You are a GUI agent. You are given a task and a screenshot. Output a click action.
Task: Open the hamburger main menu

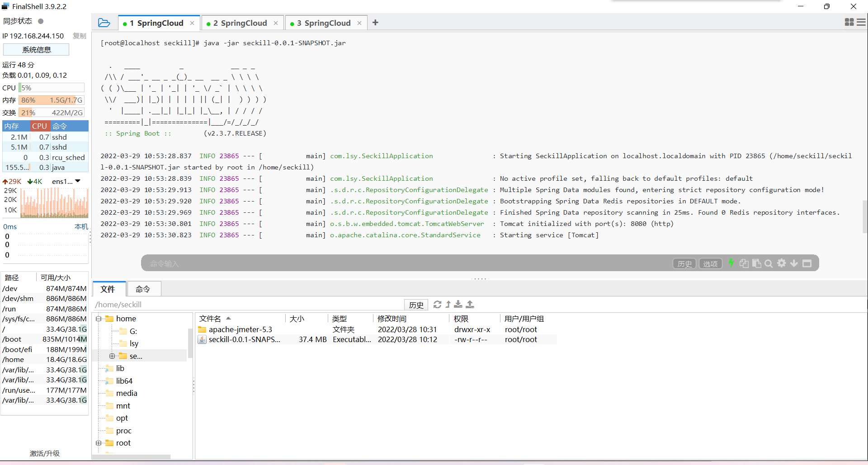click(x=861, y=22)
